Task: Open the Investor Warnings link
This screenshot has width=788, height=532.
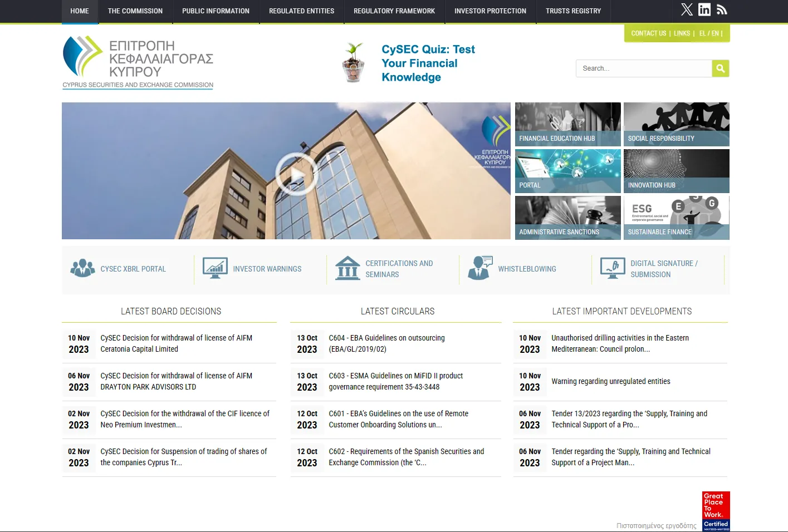Action: (267, 269)
